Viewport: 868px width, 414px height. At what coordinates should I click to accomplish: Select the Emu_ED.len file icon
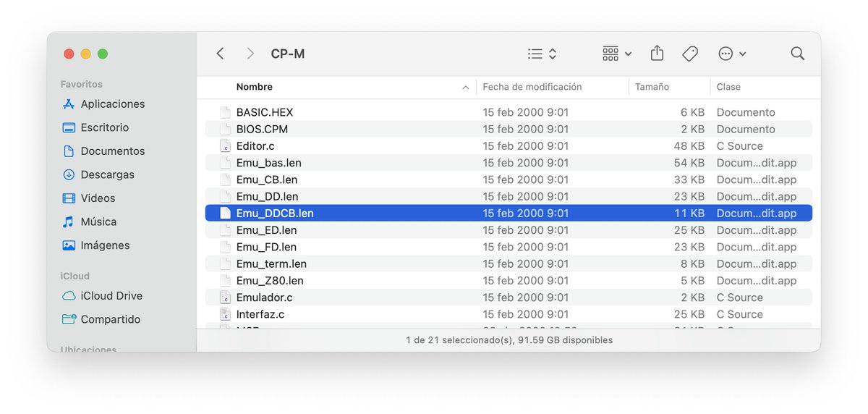(x=225, y=230)
